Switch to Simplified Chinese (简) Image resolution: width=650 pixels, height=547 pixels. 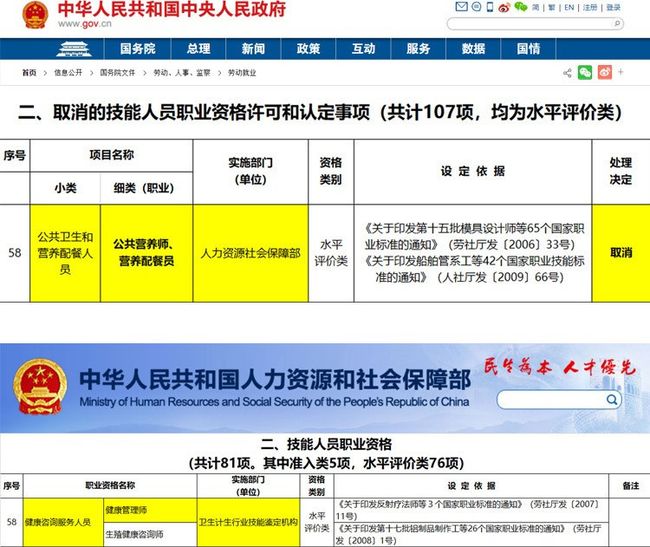tap(536, 7)
